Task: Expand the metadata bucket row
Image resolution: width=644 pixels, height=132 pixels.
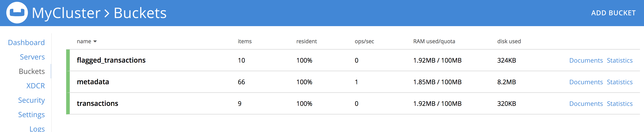Action: coord(93,82)
